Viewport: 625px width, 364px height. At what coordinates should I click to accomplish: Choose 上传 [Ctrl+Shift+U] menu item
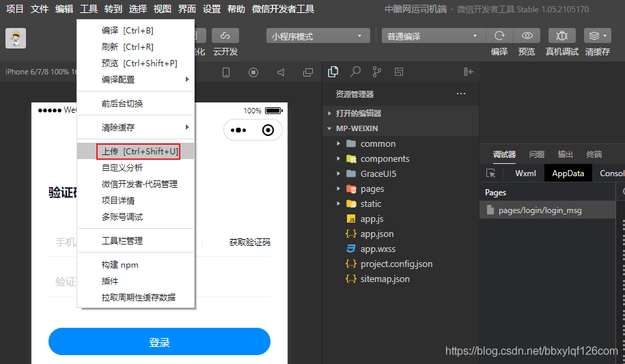(x=135, y=151)
